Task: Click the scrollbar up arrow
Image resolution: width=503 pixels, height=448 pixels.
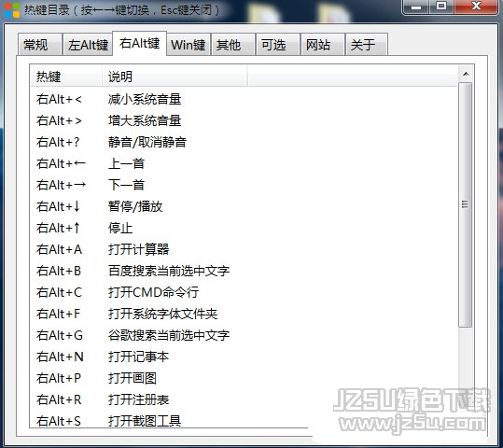Action: point(466,74)
